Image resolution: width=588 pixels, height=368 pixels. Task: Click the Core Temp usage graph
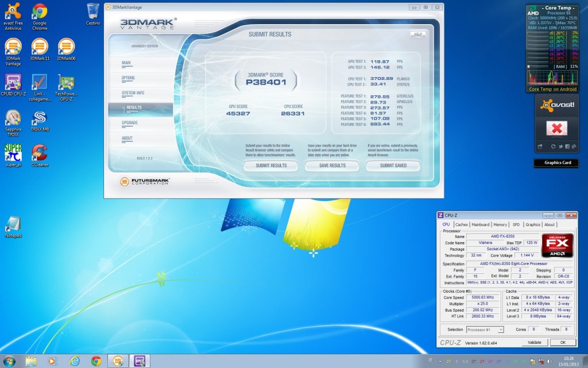pos(552,78)
